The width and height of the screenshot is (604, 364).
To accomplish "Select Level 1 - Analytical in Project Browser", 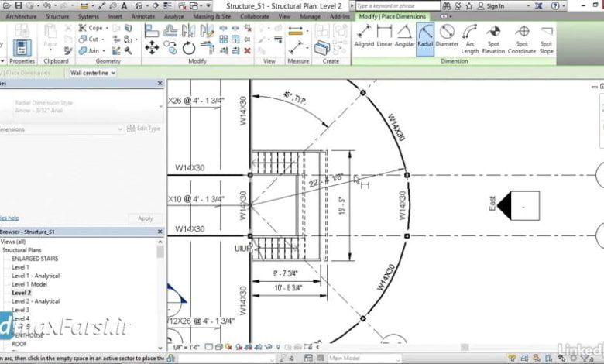I will [x=36, y=276].
